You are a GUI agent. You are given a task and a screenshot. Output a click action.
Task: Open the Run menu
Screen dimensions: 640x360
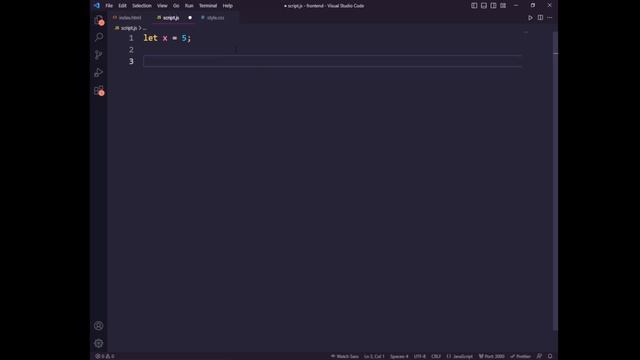[189, 6]
